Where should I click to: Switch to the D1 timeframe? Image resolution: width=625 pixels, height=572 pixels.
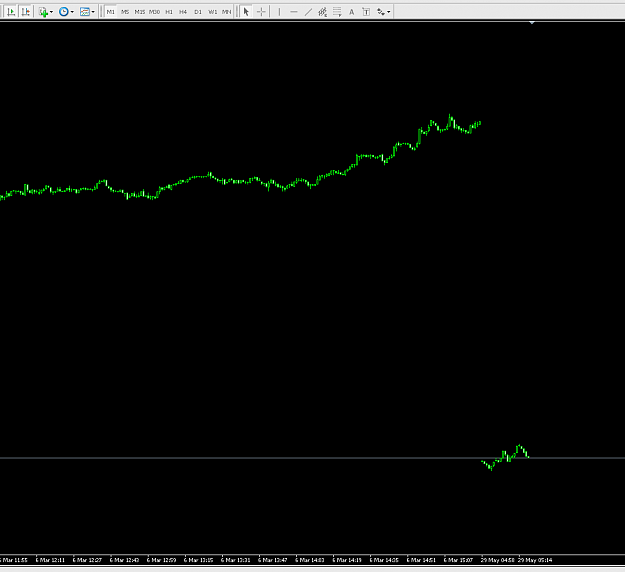pos(198,12)
